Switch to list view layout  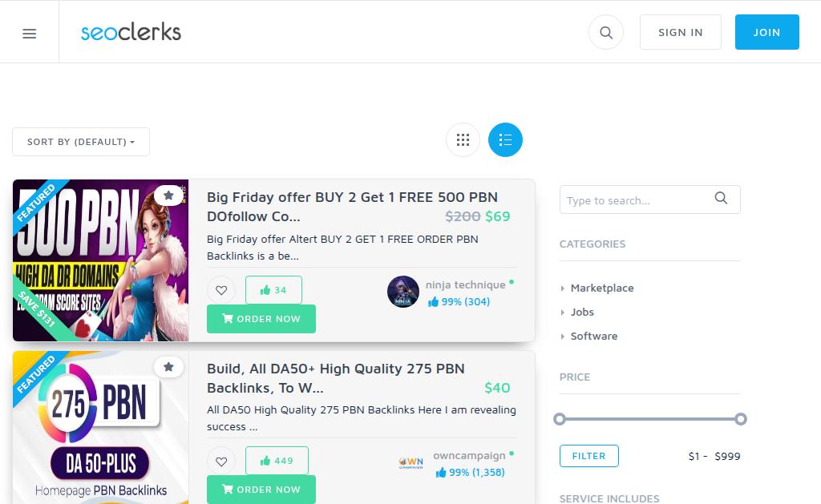[x=505, y=140]
